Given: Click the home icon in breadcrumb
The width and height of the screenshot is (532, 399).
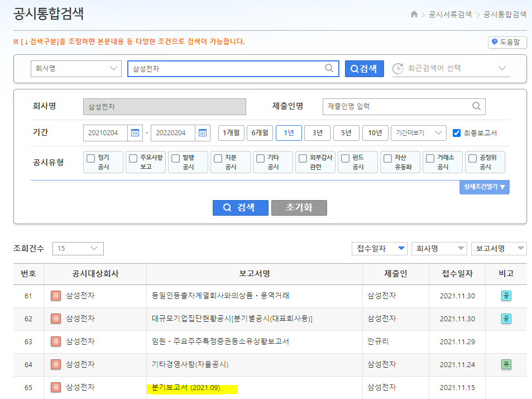Looking at the screenshot, I should coord(414,15).
